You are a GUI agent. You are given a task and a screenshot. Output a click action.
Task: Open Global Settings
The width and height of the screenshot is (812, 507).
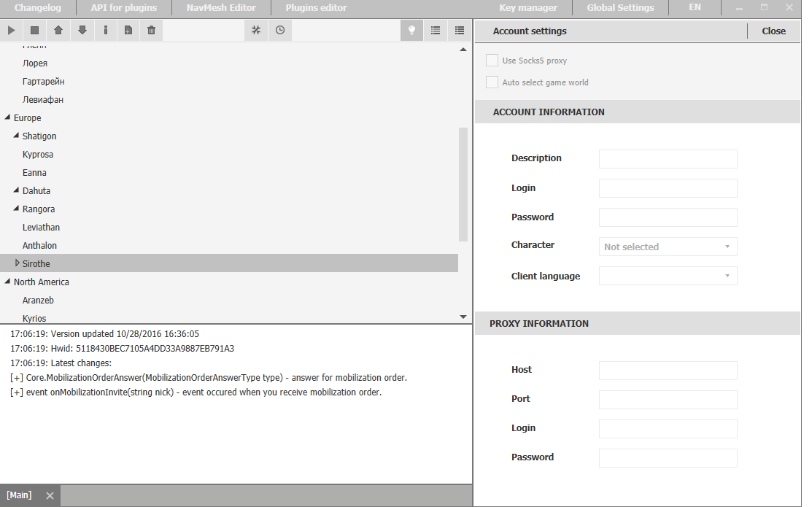click(620, 8)
